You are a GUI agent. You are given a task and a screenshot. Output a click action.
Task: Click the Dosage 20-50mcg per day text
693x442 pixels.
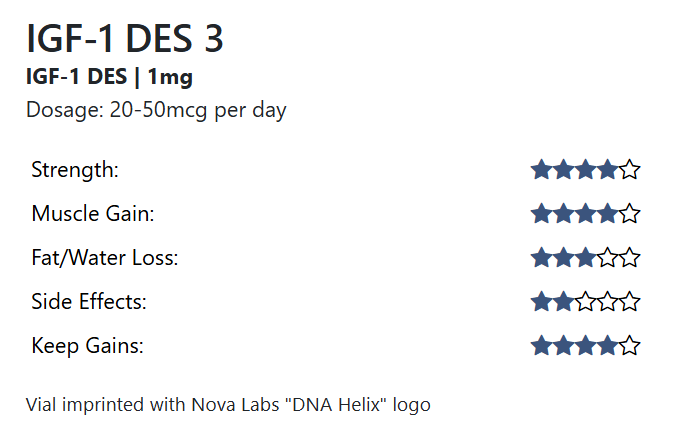tap(156, 110)
